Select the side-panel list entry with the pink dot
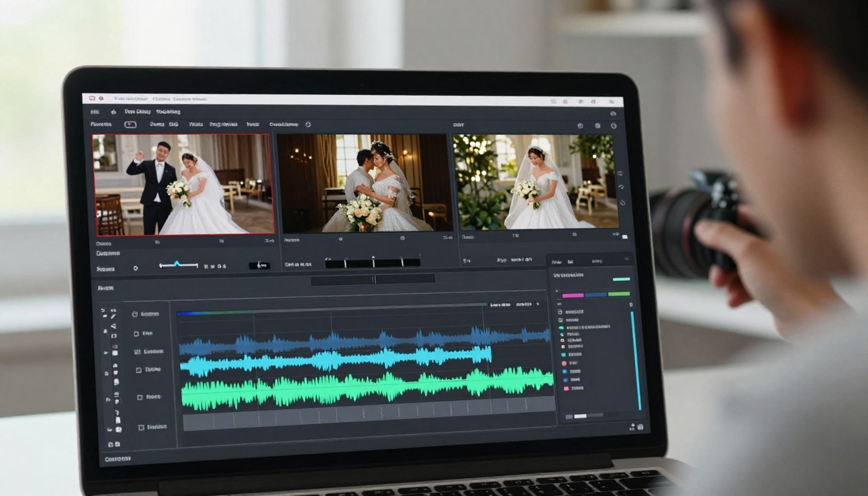The height and width of the screenshot is (496, 868). point(573,388)
